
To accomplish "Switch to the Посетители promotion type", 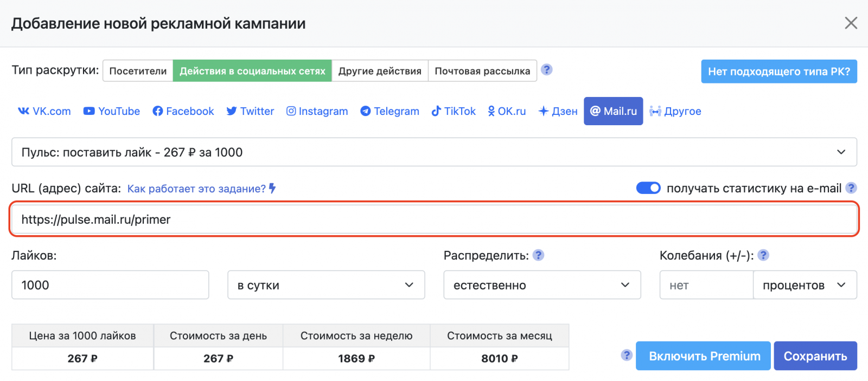I will [138, 71].
